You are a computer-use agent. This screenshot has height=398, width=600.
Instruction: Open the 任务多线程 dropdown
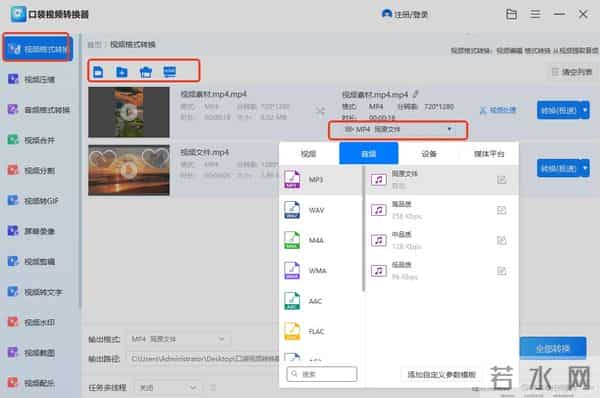168,388
